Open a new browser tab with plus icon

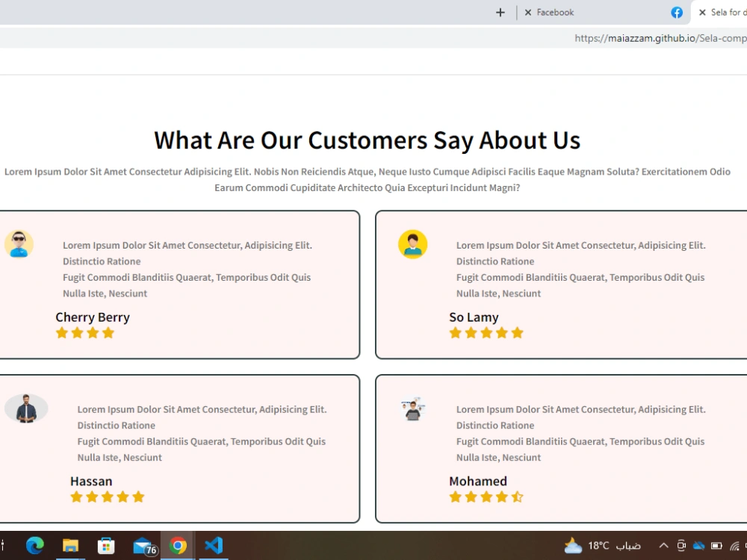500,13
